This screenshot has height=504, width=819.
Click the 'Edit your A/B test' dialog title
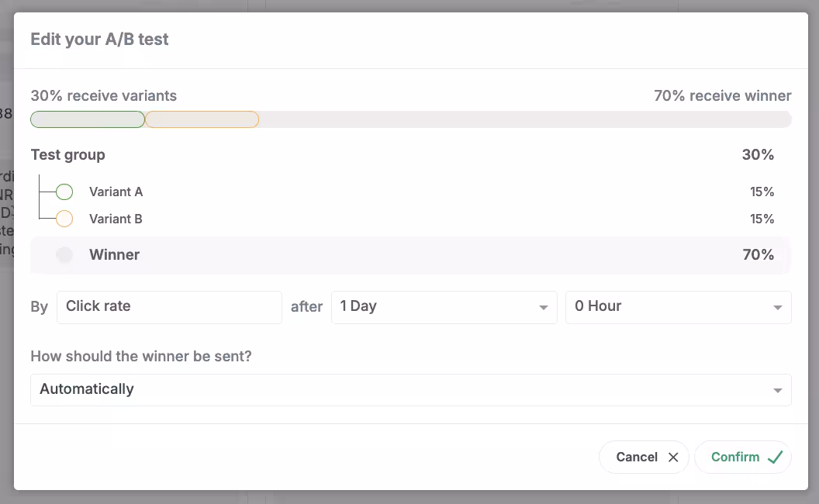(99, 39)
